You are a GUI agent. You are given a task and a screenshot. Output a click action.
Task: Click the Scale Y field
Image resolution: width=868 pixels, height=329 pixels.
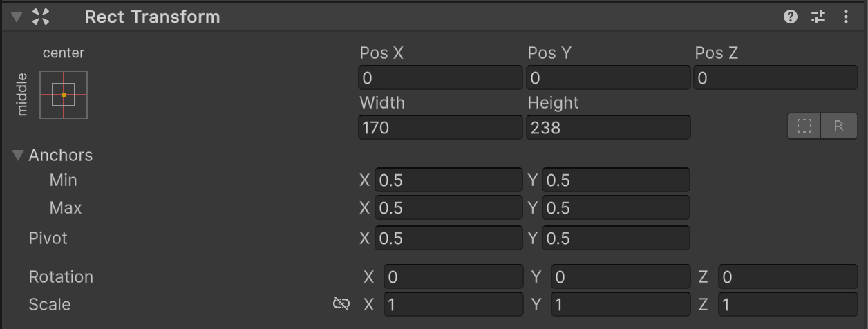pos(621,305)
